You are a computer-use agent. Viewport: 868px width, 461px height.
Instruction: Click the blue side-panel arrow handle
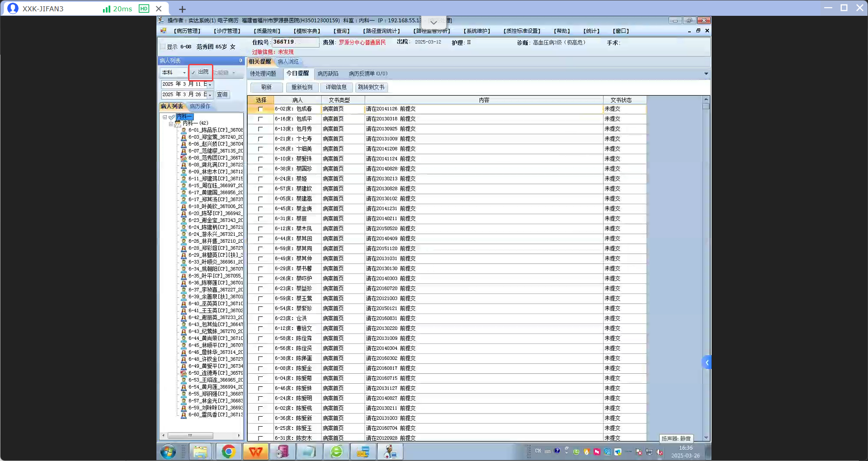(x=707, y=362)
